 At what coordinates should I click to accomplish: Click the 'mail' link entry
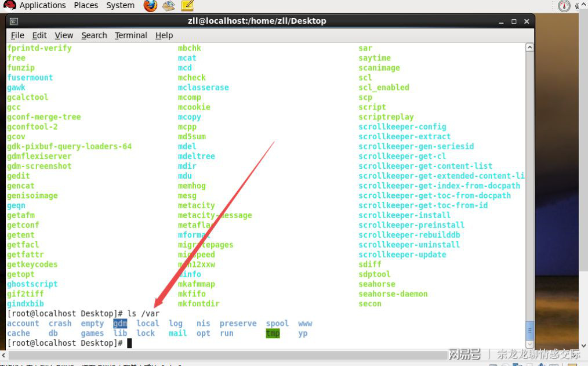(178, 333)
